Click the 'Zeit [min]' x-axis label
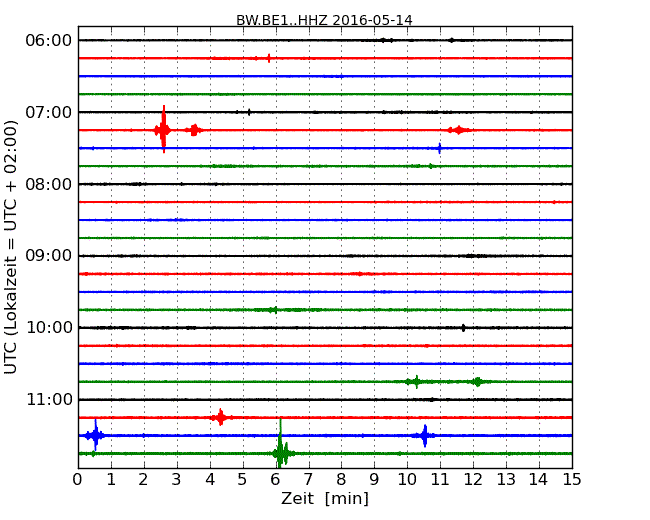The height and width of the screenshot is (520, 650). [325, 498]
